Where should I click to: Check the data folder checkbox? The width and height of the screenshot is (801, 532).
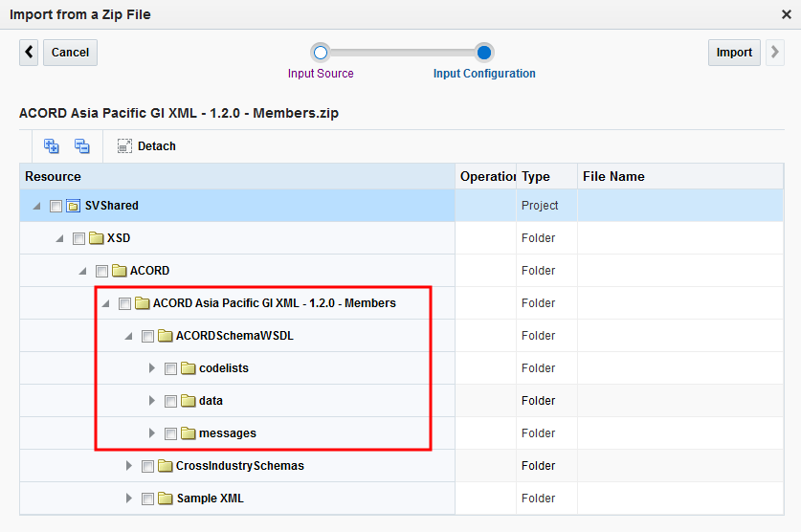point(170,401)
